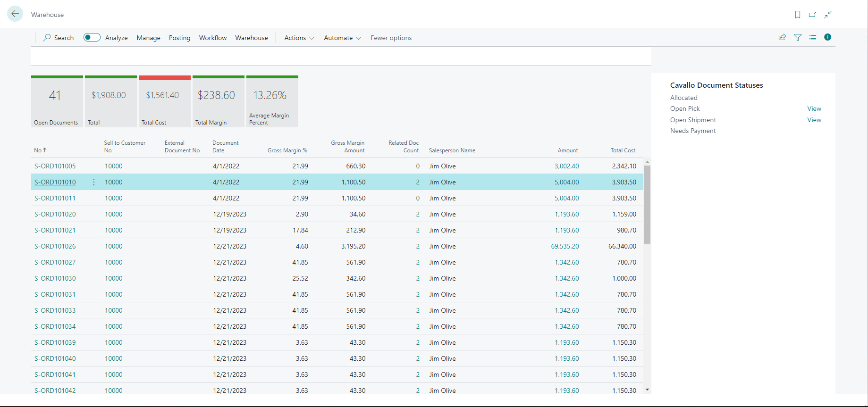Click the Total Cost tile with red bar

coord(165,101)
